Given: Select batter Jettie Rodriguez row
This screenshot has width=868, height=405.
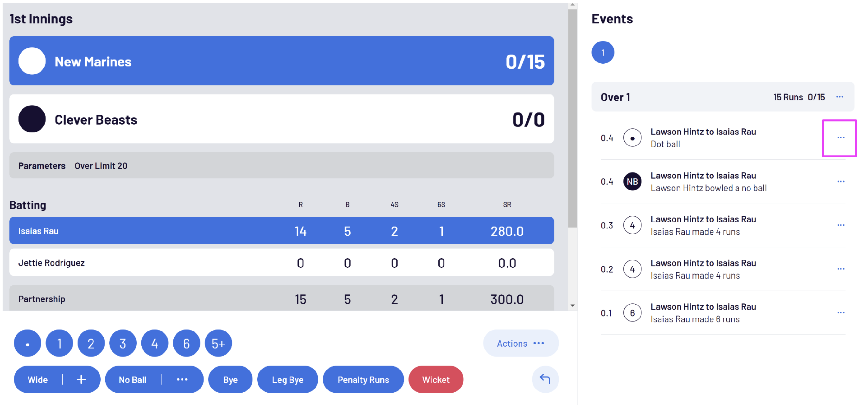Looking at the screenshot, I should click(x=281, y=263).
